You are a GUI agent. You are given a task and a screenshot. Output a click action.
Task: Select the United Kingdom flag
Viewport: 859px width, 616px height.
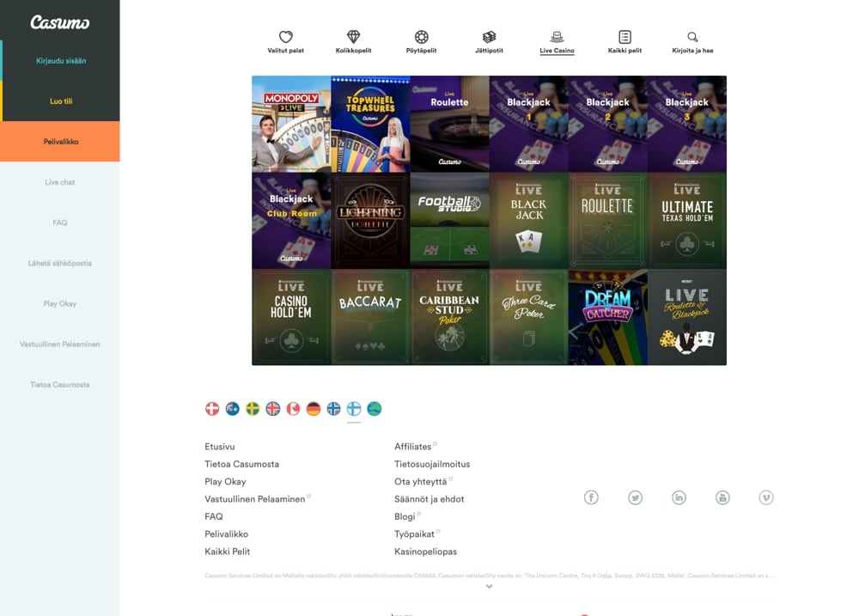tap(273, 409)
